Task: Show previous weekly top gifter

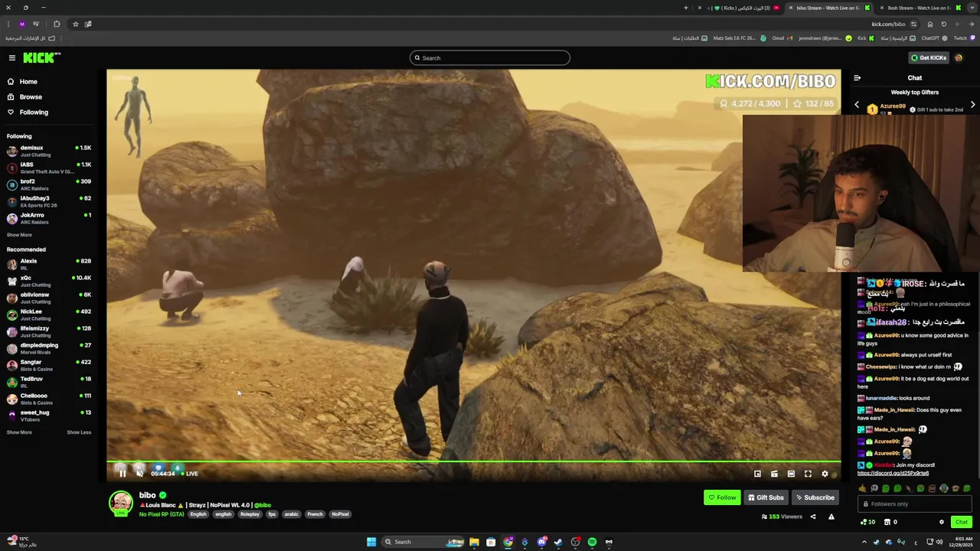Action: click(857, 105)
